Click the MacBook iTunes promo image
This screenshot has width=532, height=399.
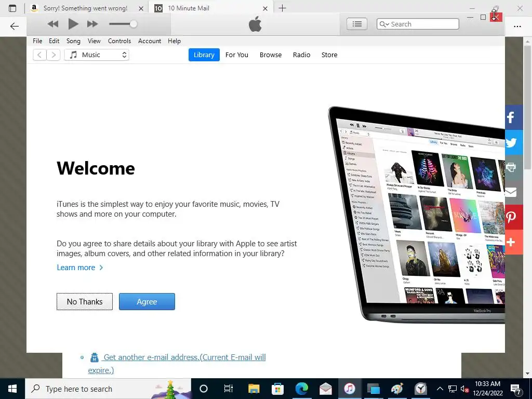click(x=416, y=215)
